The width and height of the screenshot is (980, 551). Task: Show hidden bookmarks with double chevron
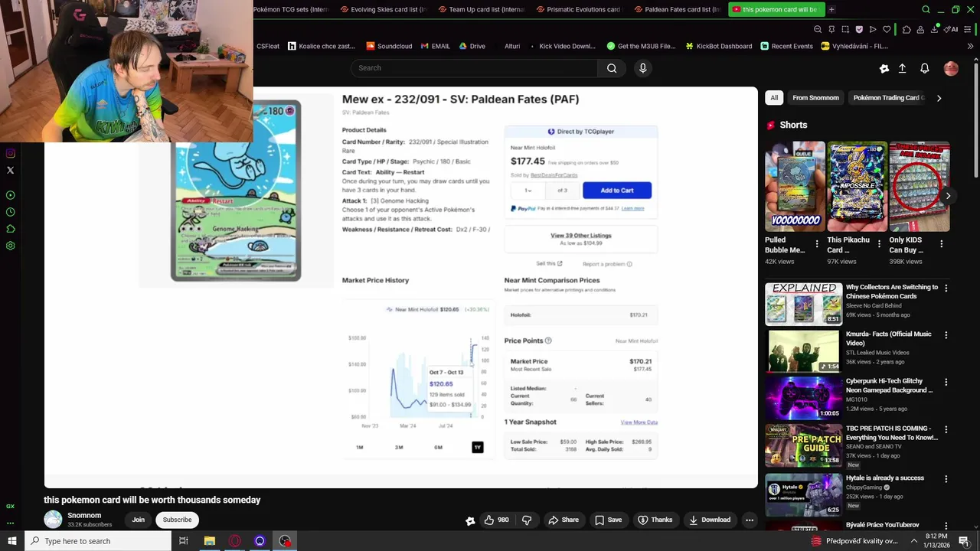[971, 46]
